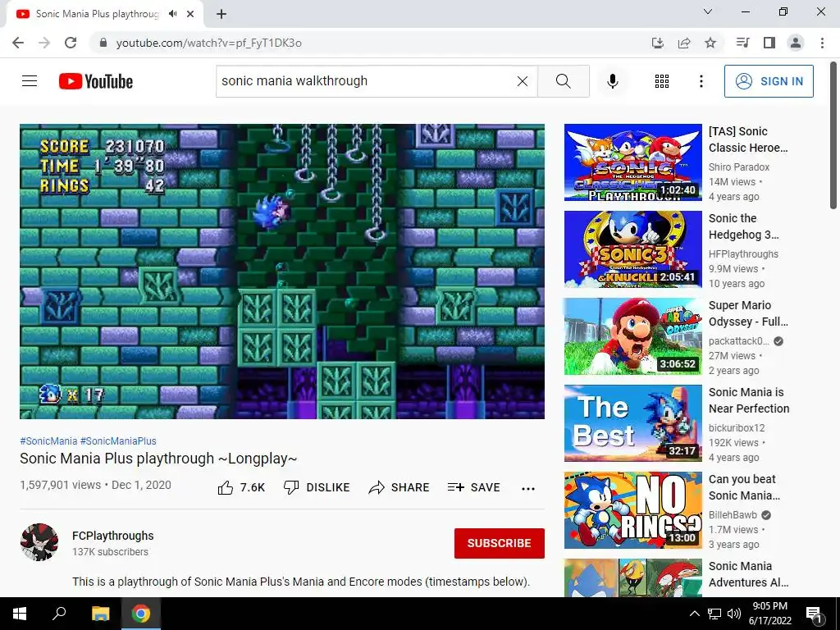Open the Windows Start menu
Screen dimensions: 840x630
pyautogui.click(x=20, y=614)
